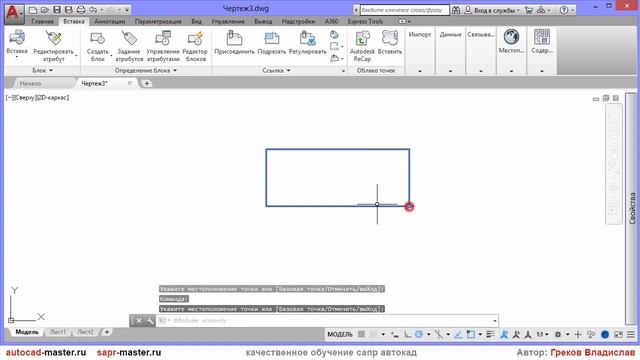The height and width of the screenshot is (360, 640).
Task: Click the МОДЕЛЬ button in status bar
Action: pos(340,334)
